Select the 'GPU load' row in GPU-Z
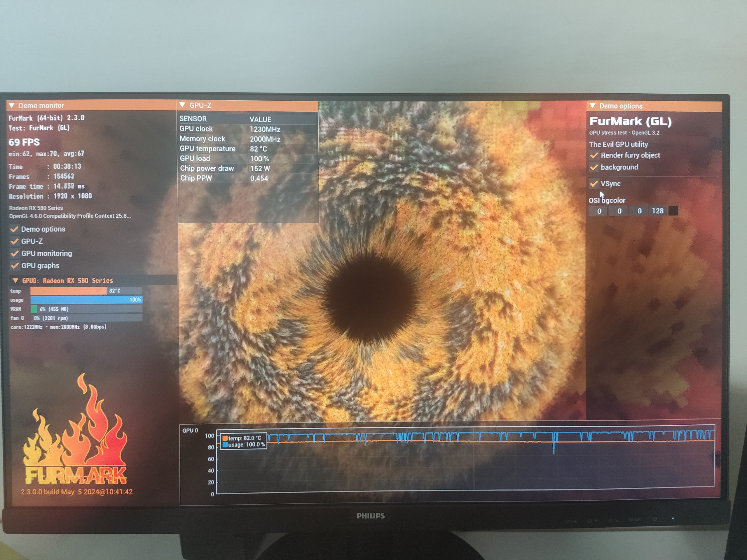 [x=248, y=158]
